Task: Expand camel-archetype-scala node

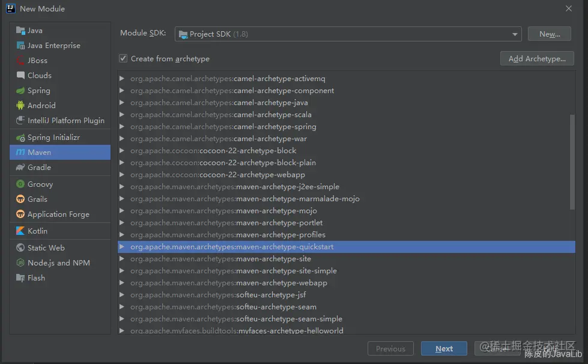Action: (121, 114)
